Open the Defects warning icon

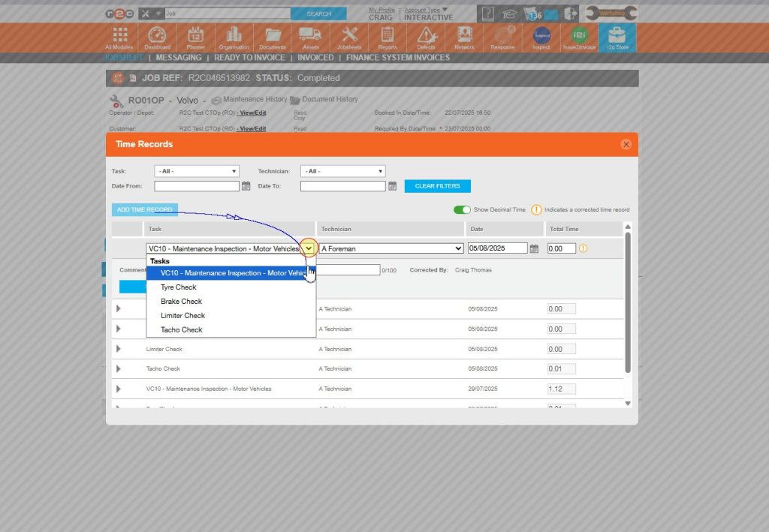point(426,38)
